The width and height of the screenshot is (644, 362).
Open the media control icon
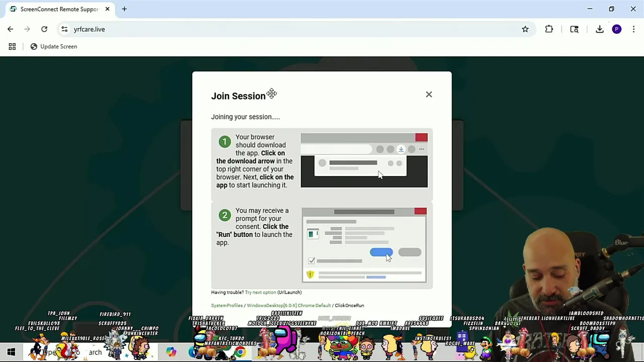[574, 29]
